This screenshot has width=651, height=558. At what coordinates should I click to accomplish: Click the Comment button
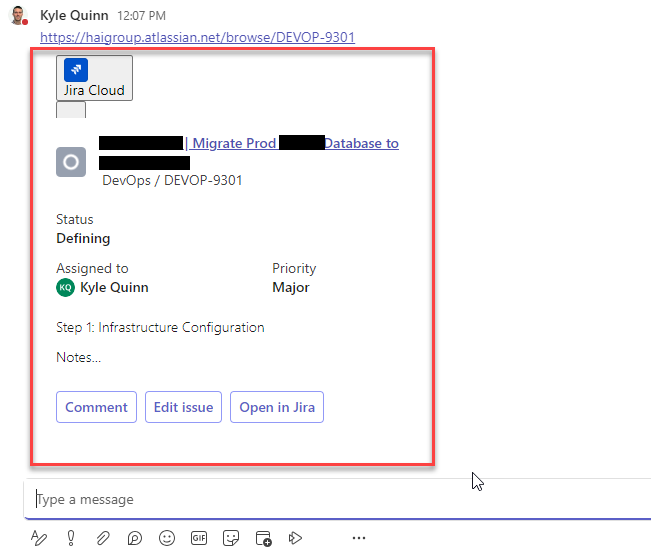[96, 407]
